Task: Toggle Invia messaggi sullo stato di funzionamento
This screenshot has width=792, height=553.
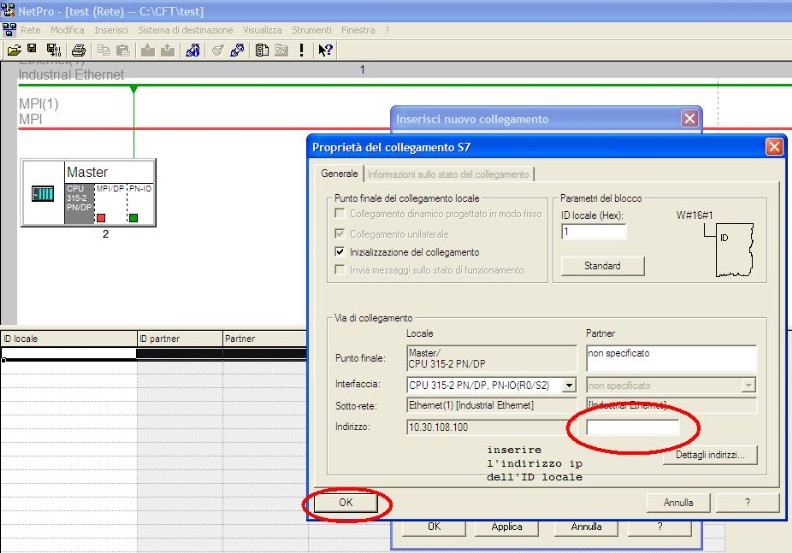Action: [x=339, y=270]
